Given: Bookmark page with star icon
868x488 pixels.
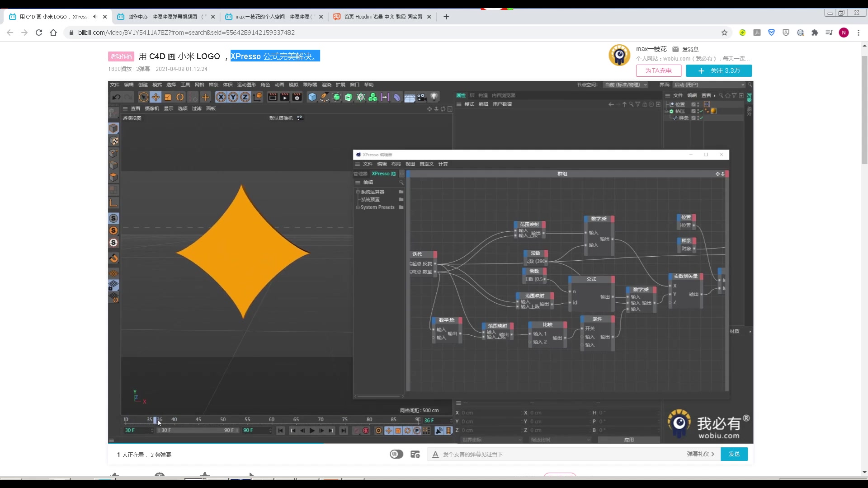Looking at the screenshot, I should click(724, 33).
